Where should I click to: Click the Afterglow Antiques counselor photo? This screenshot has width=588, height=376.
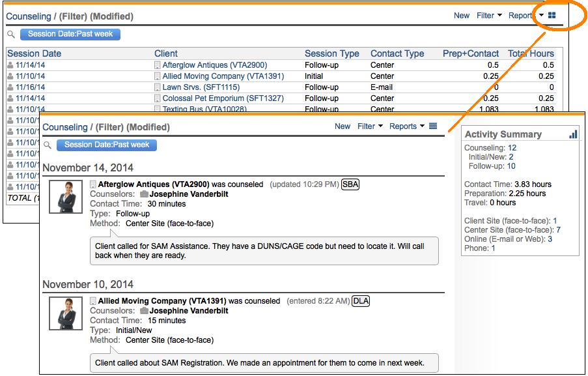[66, 197]
